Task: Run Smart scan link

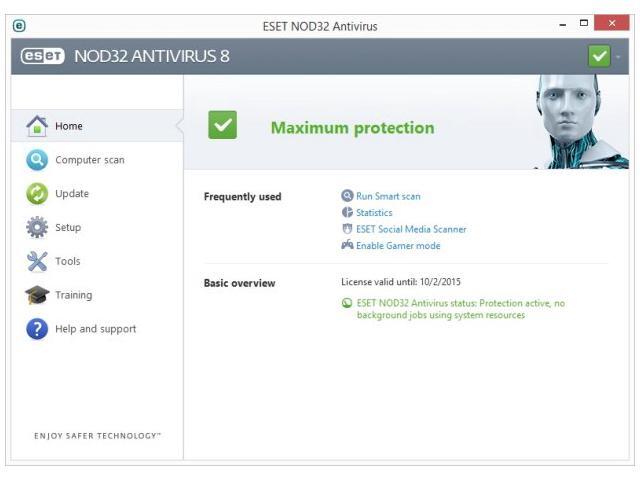Action: 388,197
